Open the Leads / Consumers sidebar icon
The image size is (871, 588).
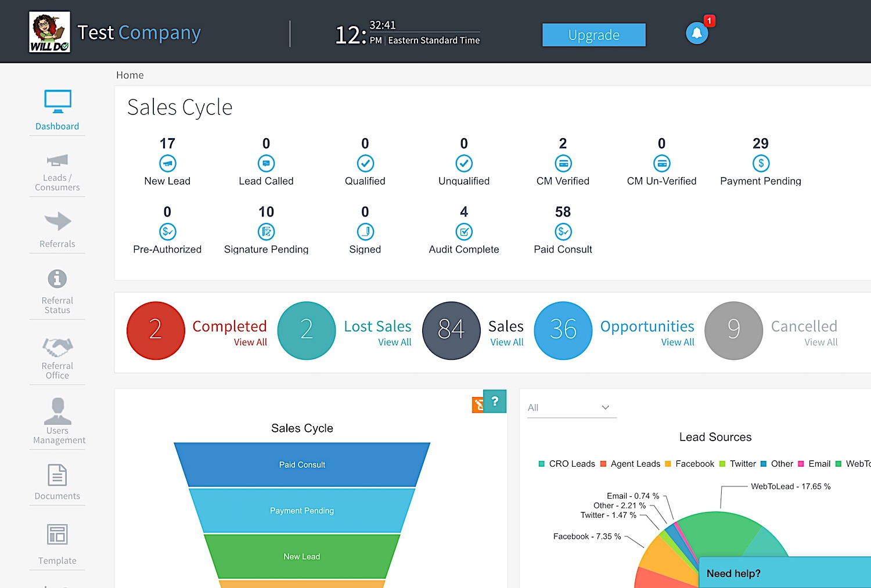(x=57, y=160)
